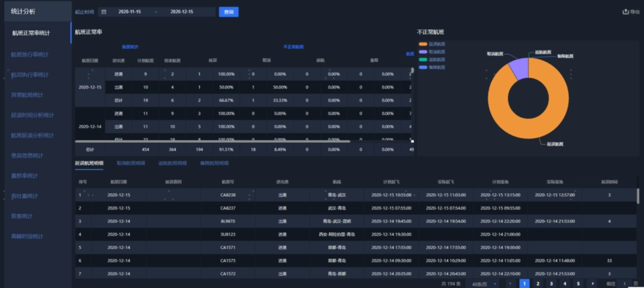Select flight number CA1571 cell
The height and width of the screenshot is (288, 644).
[x=228, y=248]
